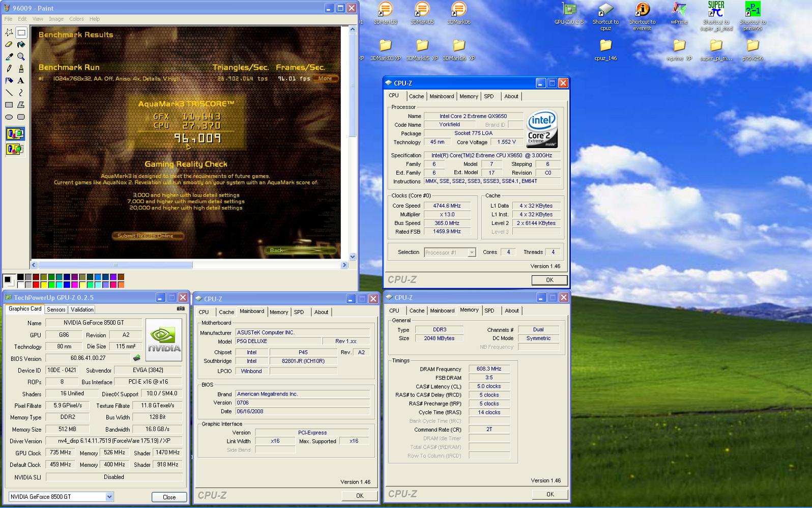This screenshot has width=812, height=508.
Task: Switch to the Sensors tab in GPU-Z
Action: point(56,309)
